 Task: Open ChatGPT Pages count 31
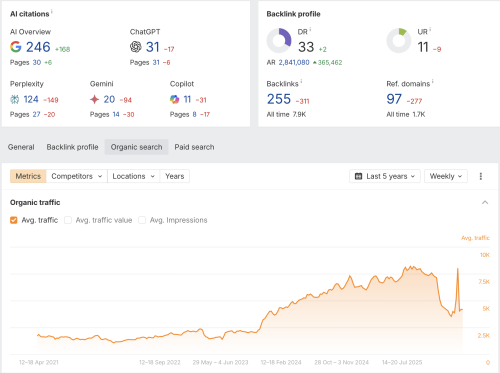click(156, 62)
